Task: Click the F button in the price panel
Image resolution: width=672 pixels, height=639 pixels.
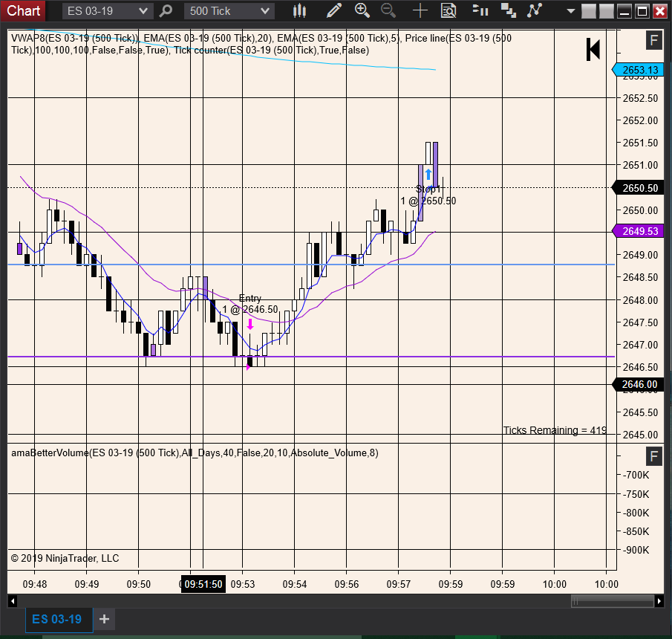Action: click(654, 41)
